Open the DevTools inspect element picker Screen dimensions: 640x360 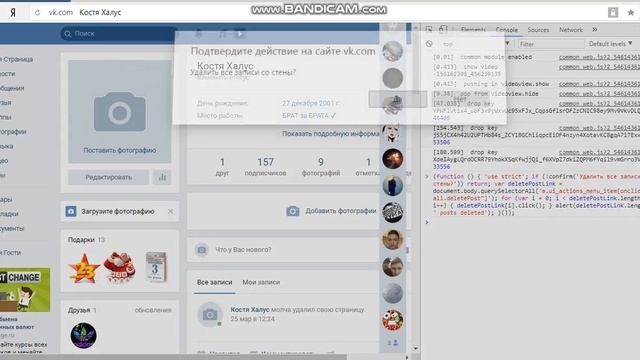[x=429, y=29]
